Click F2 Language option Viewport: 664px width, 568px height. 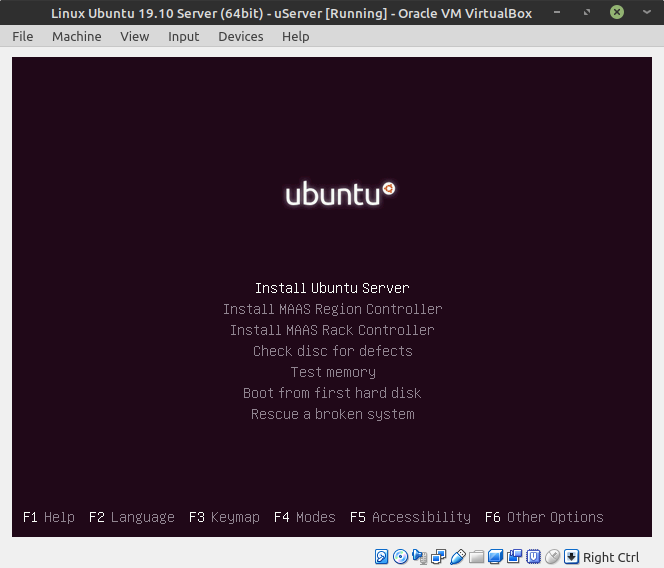[x=132, y=517]
